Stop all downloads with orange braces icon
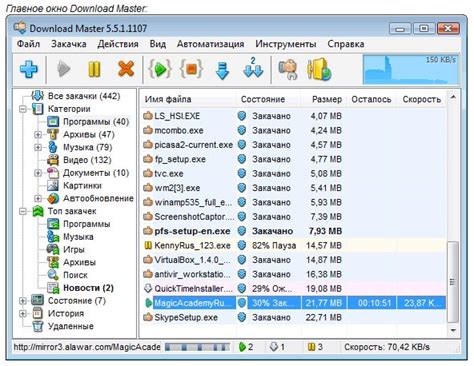 (191, 69)
